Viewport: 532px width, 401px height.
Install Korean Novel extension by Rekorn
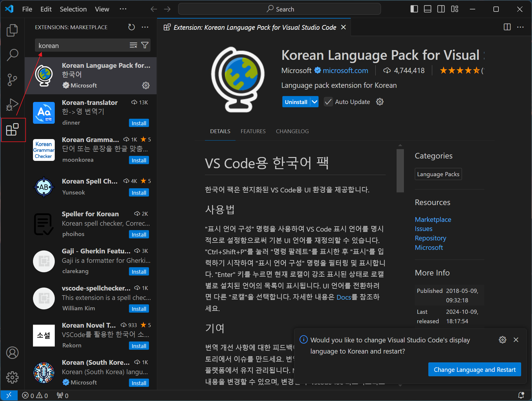pos(139,346)
